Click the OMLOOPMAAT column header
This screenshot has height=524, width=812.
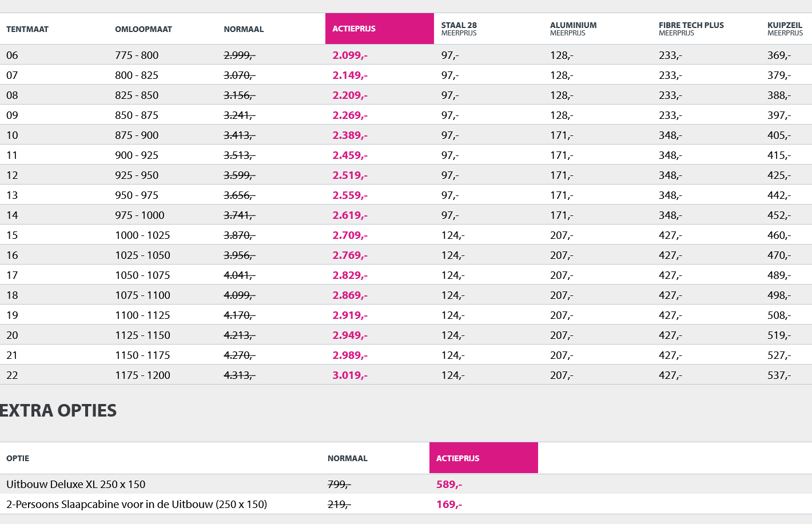[144, 29]
